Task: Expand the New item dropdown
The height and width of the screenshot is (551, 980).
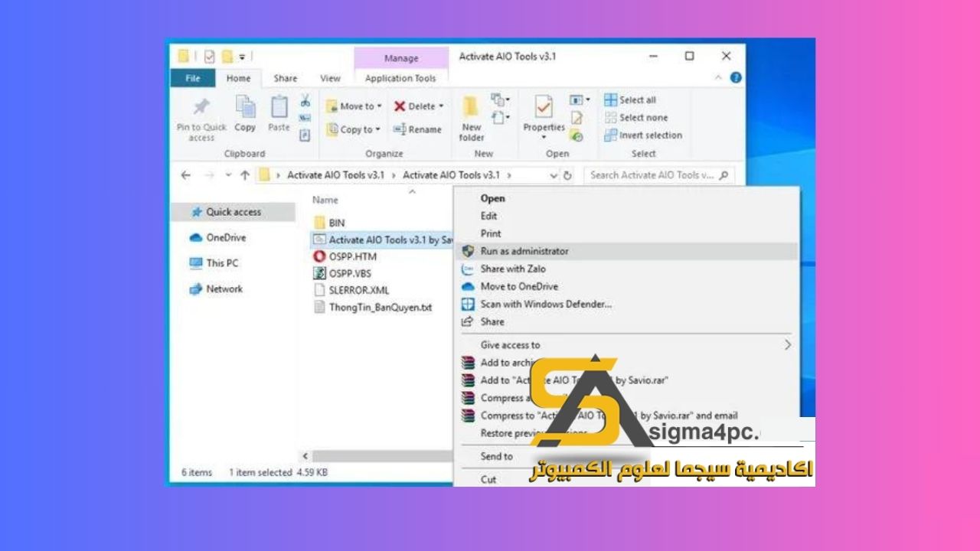Action: click(x=500, y=99)
